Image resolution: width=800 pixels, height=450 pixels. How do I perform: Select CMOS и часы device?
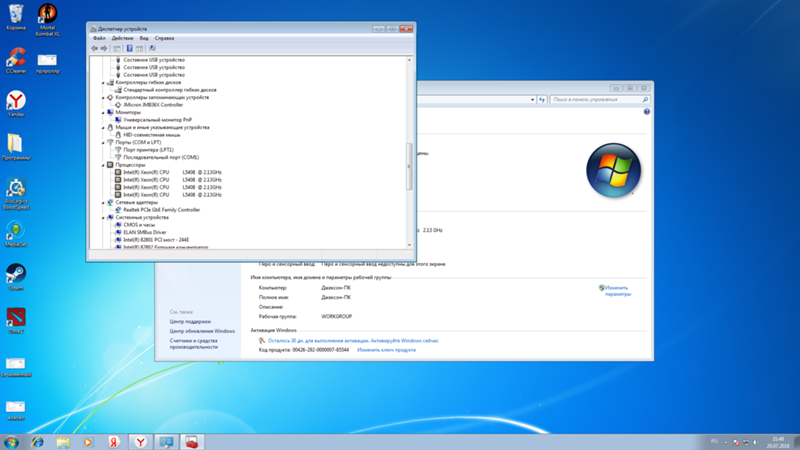tap(139, 225)
